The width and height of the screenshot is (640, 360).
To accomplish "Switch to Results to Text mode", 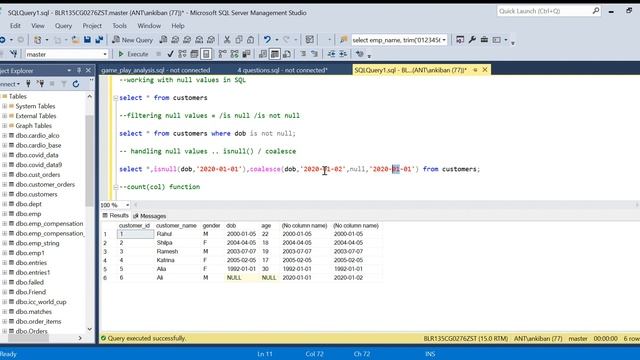I will [x=263, y=54].
